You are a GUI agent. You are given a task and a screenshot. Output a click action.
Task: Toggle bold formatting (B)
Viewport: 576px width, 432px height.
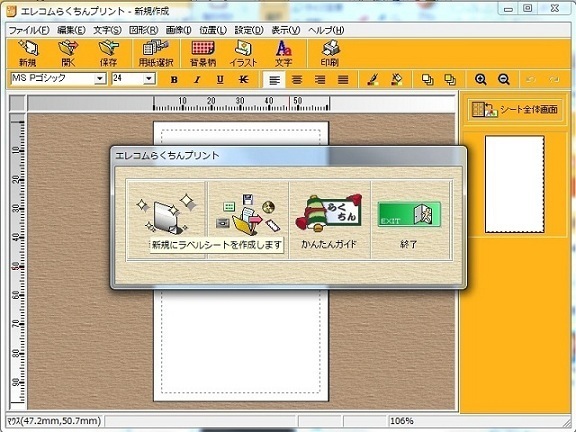click(174, 79)
